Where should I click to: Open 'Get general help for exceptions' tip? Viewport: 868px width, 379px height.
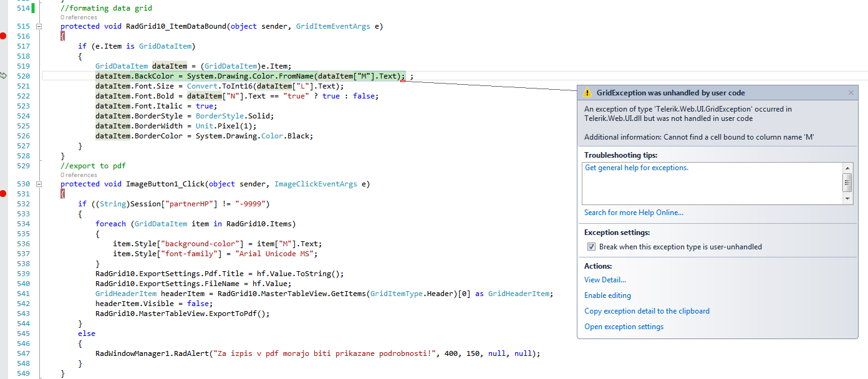[x=636, y=168]
